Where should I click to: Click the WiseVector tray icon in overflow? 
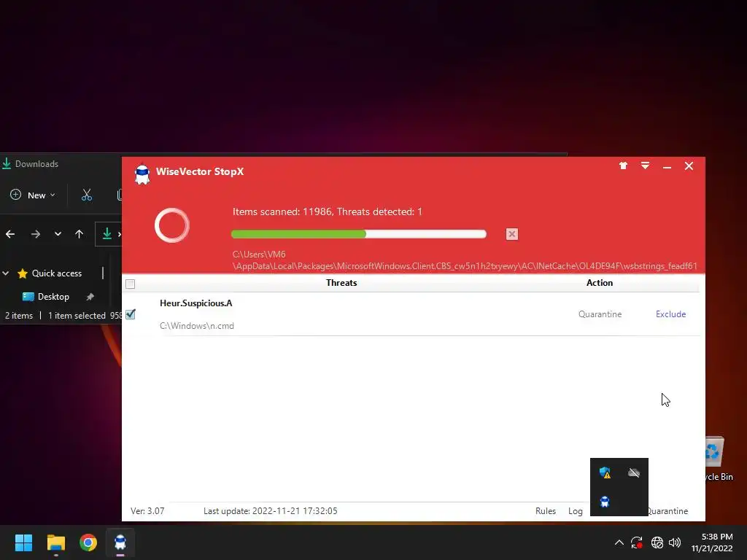605,502
